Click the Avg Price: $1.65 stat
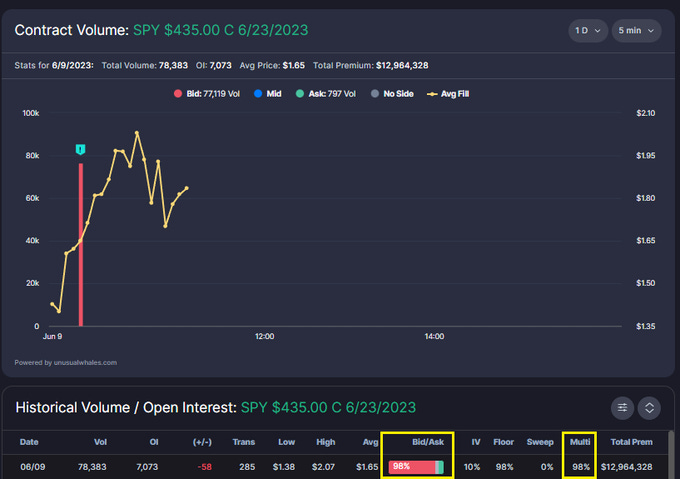The image size is (680, 479). (x=272, y=65)
